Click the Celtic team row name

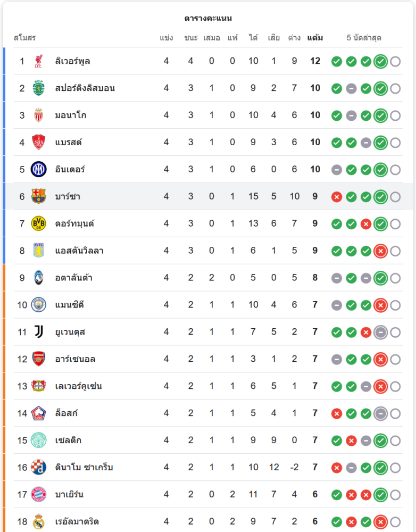pyautogui.click(x=68, y=440)
